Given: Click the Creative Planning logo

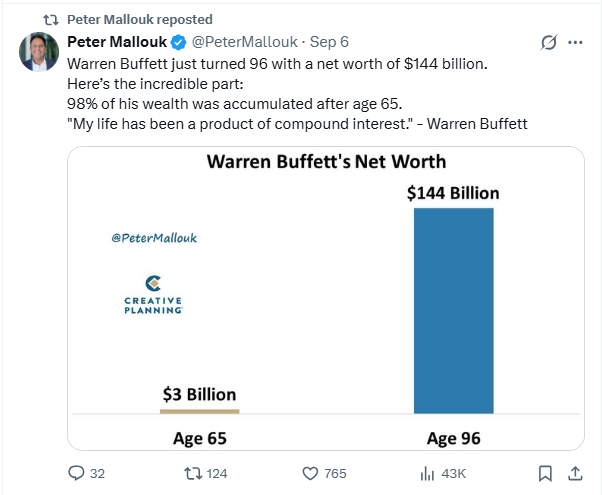Looking at the screenshot, I should 153,295.
